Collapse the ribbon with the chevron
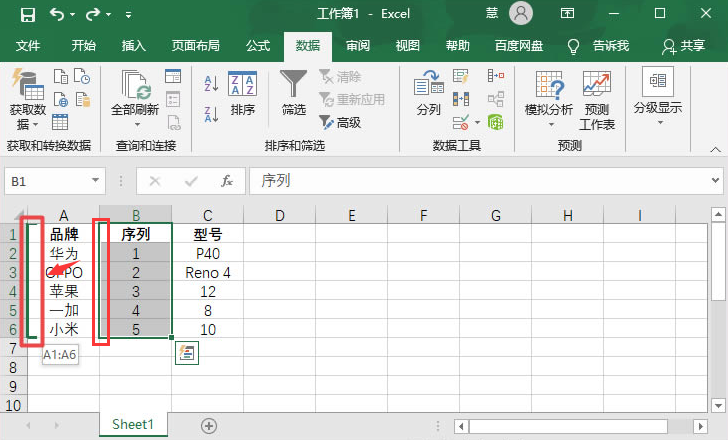 coord(715,149)
